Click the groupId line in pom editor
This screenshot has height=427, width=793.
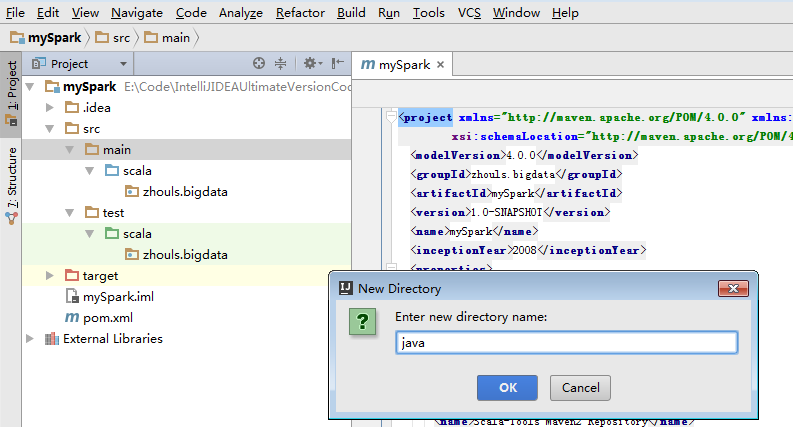point(516,175)
